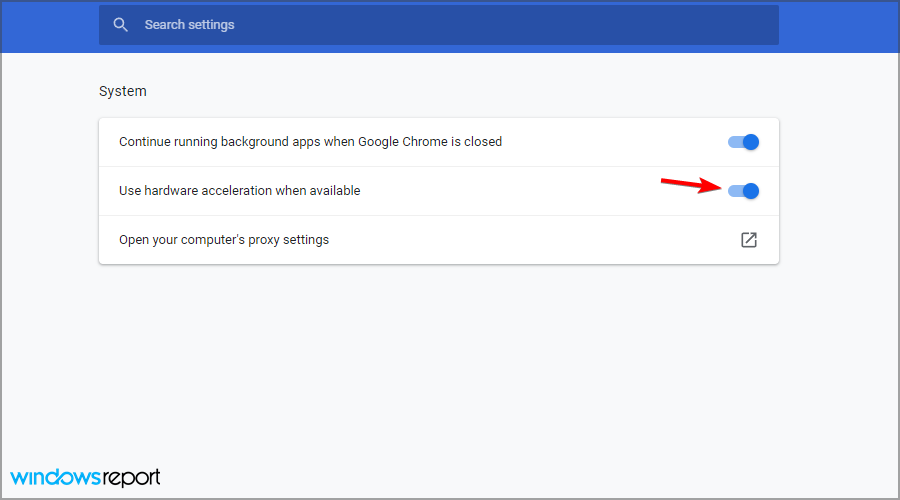Image resolution: width=900 pixels, height=500 pixels.
Task: Click the word "windows" in the logo
Action: [x=56, y=477]
